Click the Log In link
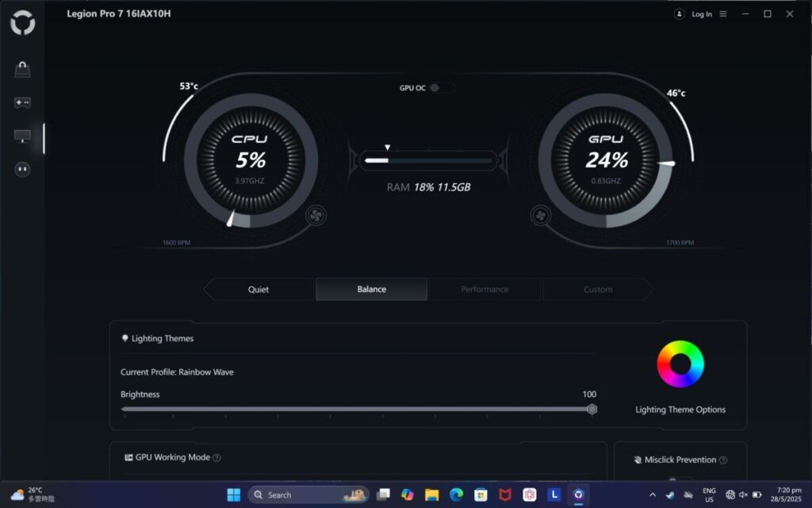 coord(702,14)
